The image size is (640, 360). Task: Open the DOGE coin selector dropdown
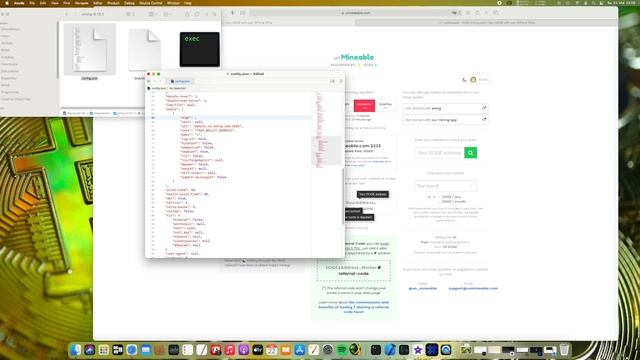pyautogui.click(x=479, y=80)
